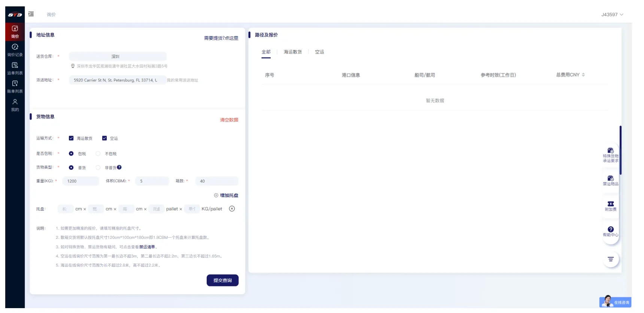Click the 询价 breadcrumb text in the header
The image size is (644, 313).
click(x=51, y=15)
